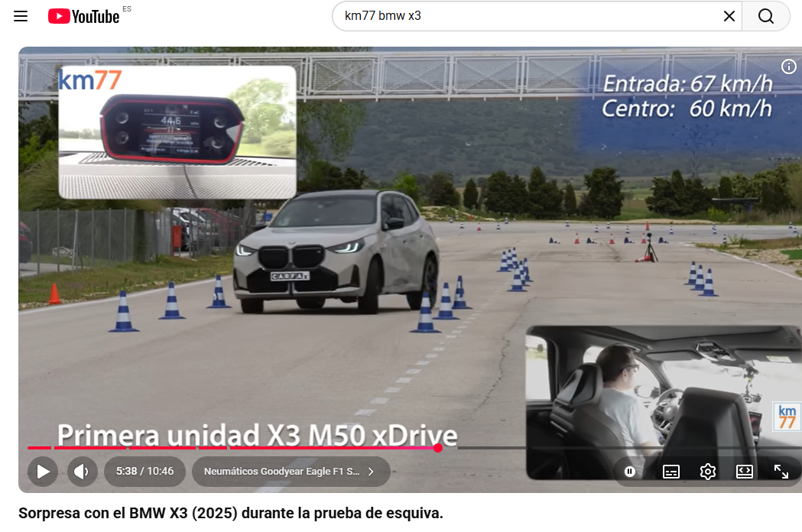Clear the search query with the X icon
Viewport: 802px width, 532px height.
tap(729, 15)
